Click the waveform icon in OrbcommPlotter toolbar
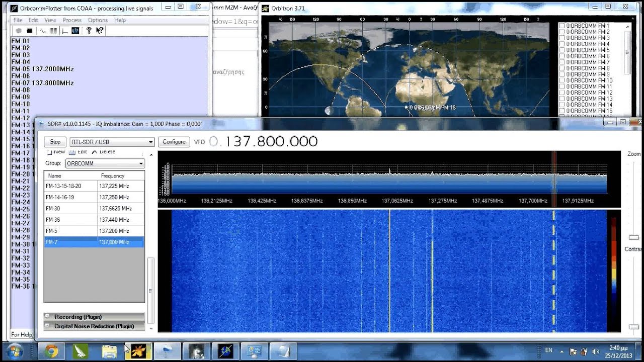Image resolution: width=644 pixels, height=362 pixels. 43,31
